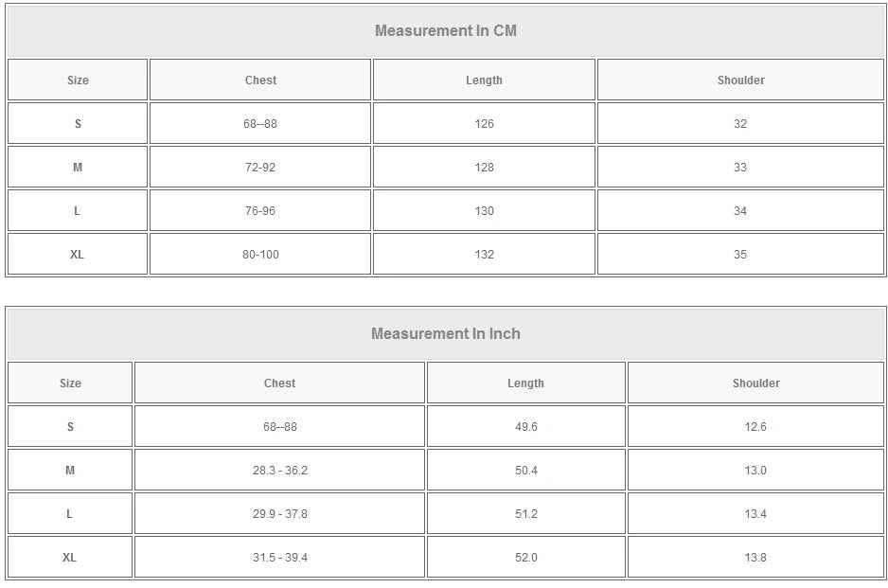This screenshot has width=888, height=588.
Task: Click the XL size cell in the CM table
Action: pos(78,255)
